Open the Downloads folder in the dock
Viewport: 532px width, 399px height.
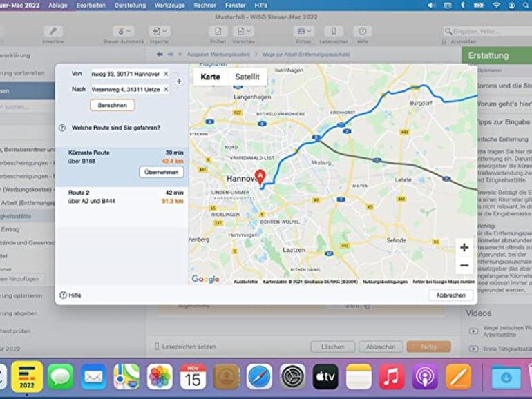click(506, 377)
